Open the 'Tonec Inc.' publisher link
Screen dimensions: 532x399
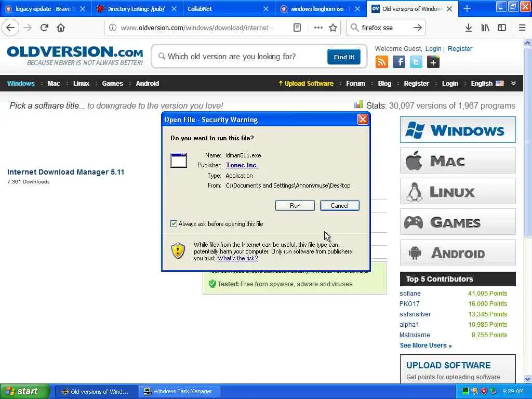[242, 165]
